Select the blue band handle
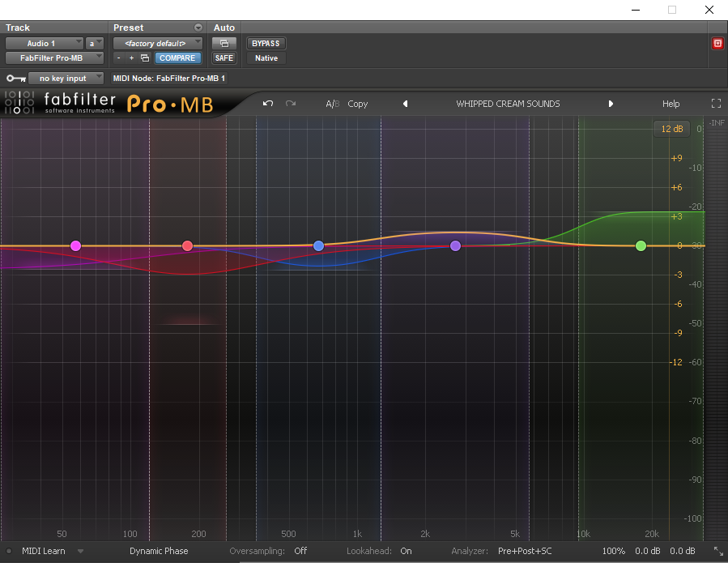Viewport: 728px width, 563px height. pyautogui.click(x=318, y=245)
